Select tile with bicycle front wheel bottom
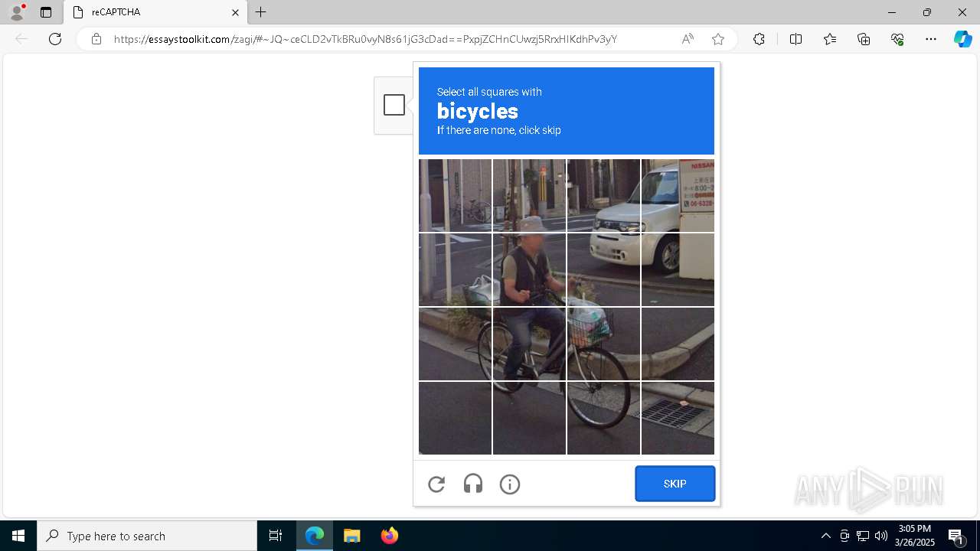Image resolution: width=980 pixels, height=551 pixels. point(603,418)
